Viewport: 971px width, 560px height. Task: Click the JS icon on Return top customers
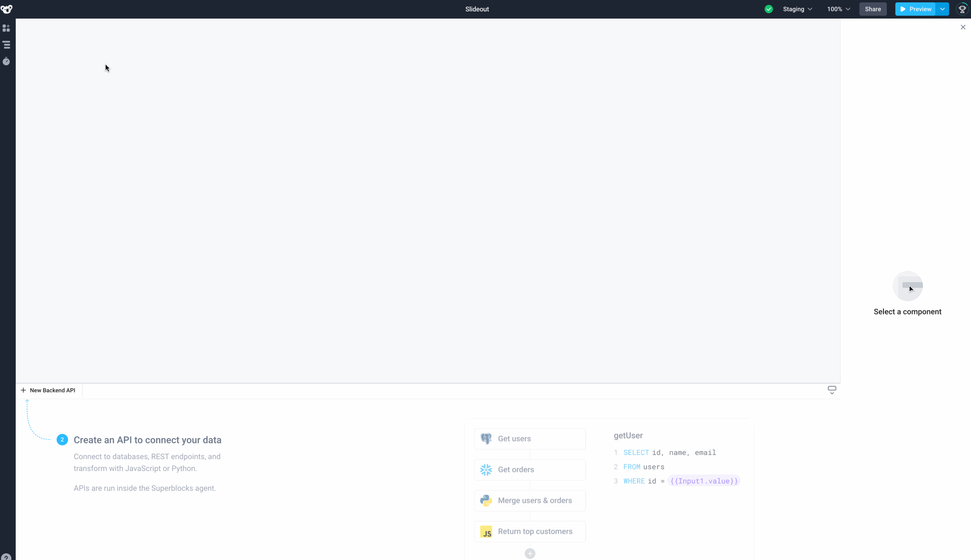point(486,531)
